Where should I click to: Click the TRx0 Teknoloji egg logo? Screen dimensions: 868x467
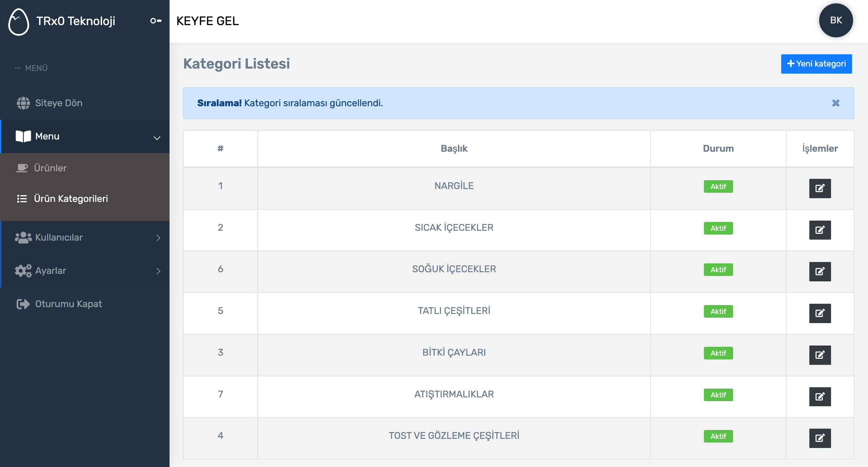pos(19,21)
